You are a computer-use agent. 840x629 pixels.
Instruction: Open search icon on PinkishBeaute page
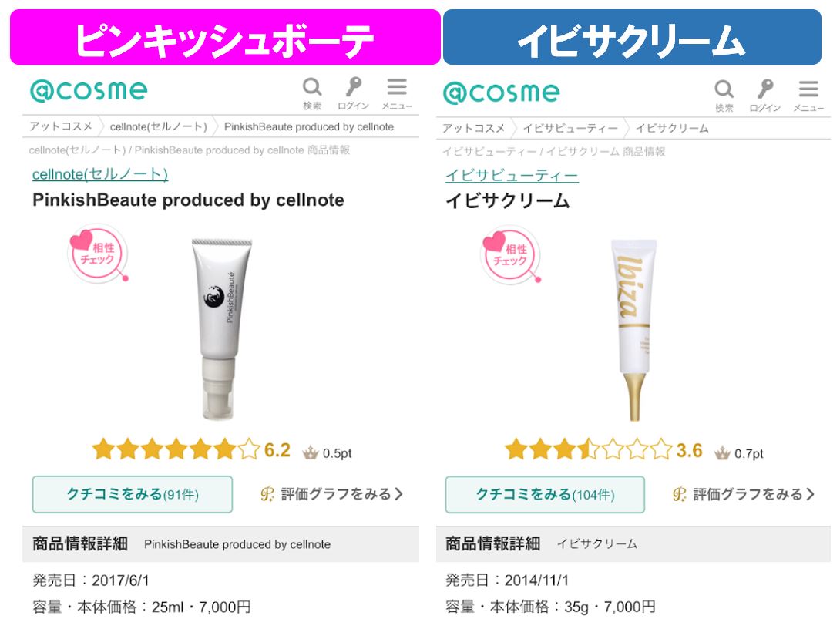(312, 94)
